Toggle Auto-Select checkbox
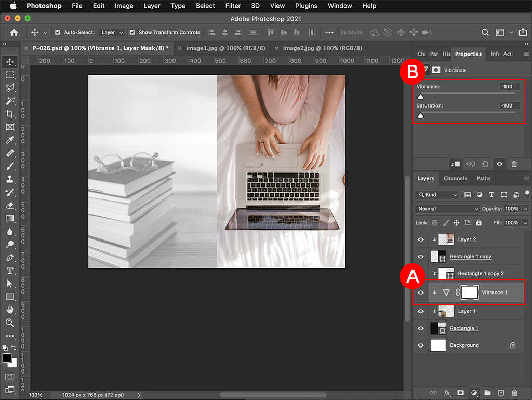The image size is (532, 400). pyautogui.click(x=58, y=33)
